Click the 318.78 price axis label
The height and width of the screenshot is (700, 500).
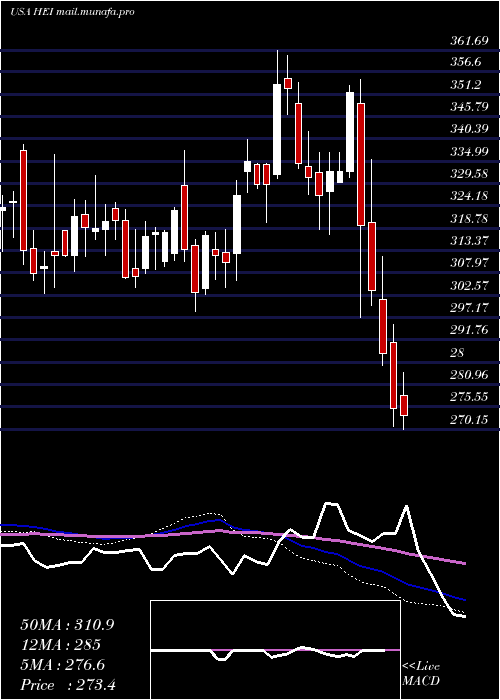468,219
